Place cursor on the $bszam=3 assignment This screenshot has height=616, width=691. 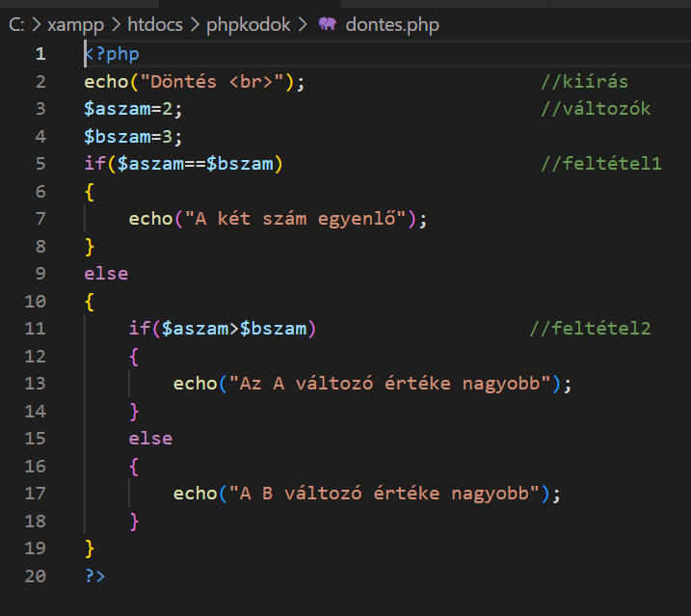[132, 137]
